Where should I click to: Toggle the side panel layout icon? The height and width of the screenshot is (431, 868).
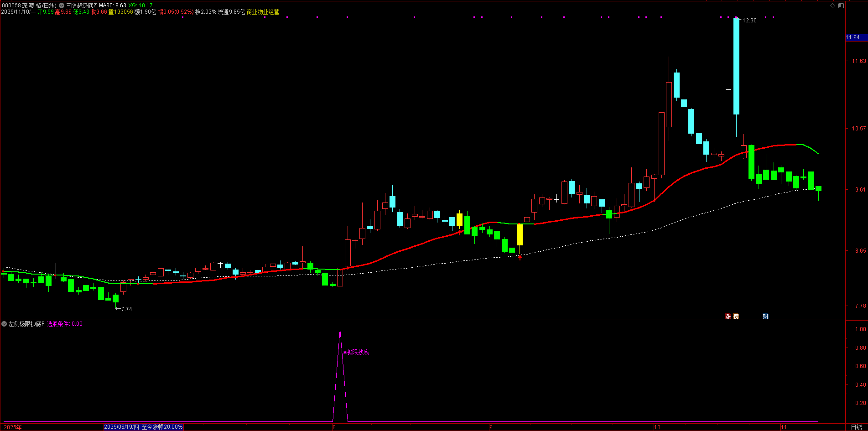click(x=841, y=5)
